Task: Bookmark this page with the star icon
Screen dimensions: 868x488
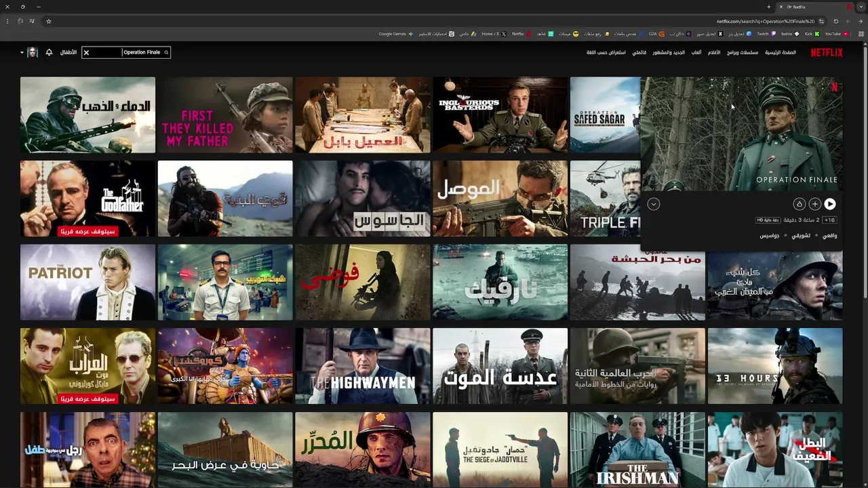Action: pos(49,21)
